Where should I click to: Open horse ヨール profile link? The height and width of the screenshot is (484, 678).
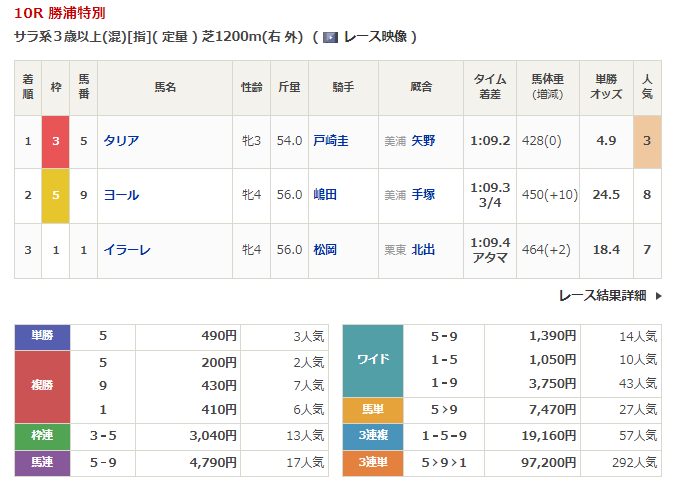pos(121,195)
